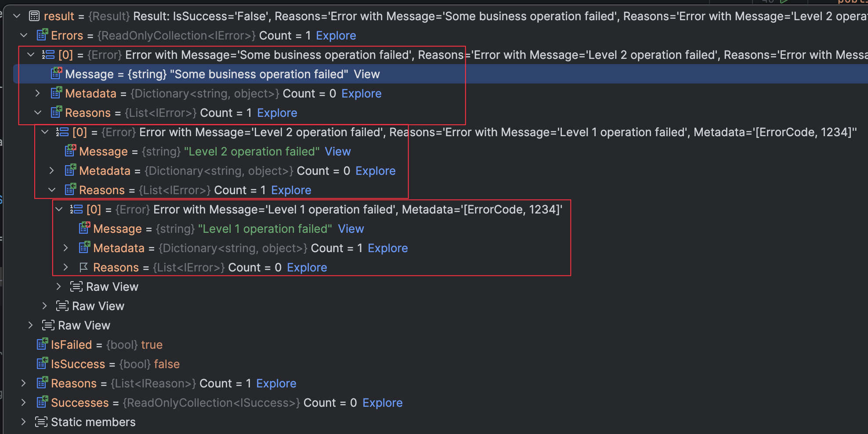Click the list icon of top-level [0] error
Image resolution: width=868 pixels, height=434 pixels.
48,54
